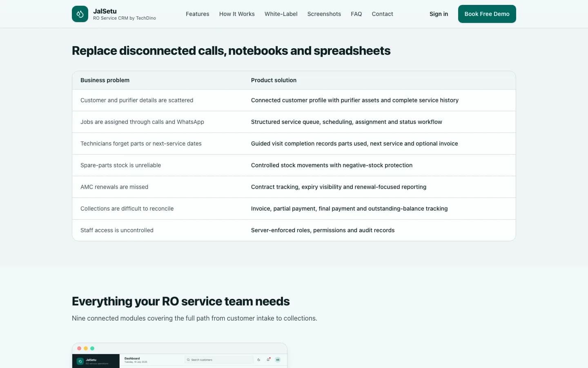The height and width of the screenshot is (368, 588).
Task: Click 'Controlled stock movements' solution text
Action: click(x=332, y=165)
